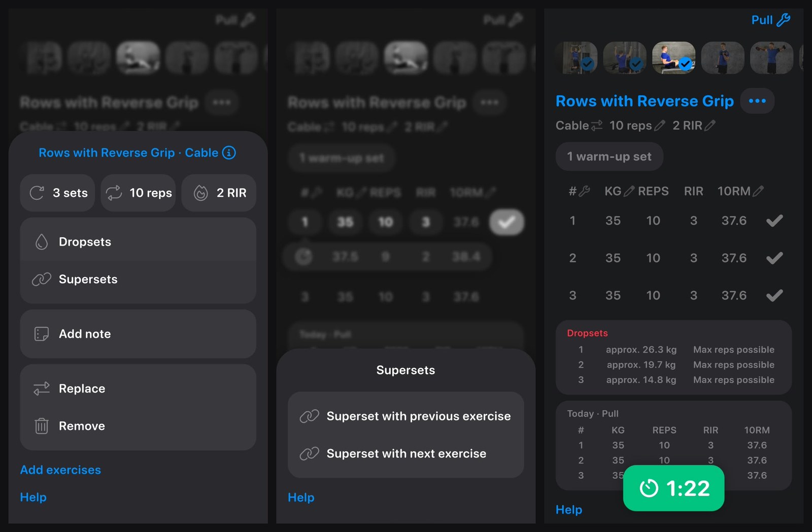
Task: Choose Add note from the menu
Action: pyautogui.click(x=138, y=334)
